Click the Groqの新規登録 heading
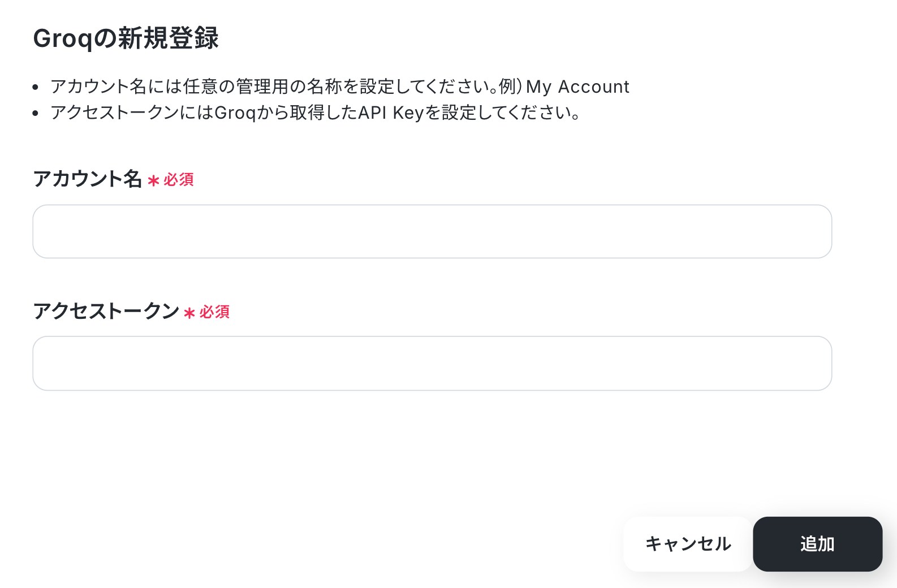The width and height of the screenshot is (897, 588). pos(126,38)
